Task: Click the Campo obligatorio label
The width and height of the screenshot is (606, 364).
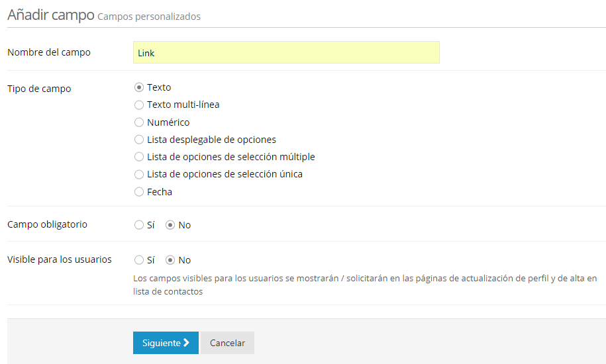Action: [47, 224]
